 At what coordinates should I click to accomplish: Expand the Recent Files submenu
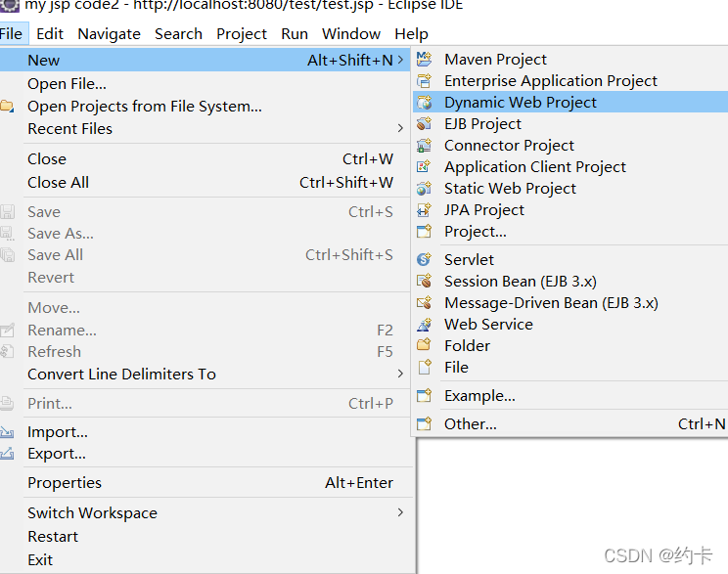click(x=400, y=128)
